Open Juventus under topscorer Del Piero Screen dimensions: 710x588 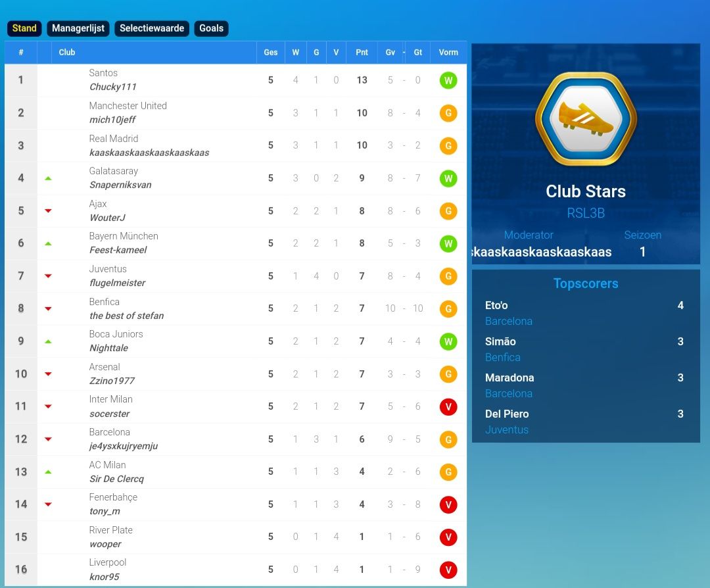click(507, 430)
